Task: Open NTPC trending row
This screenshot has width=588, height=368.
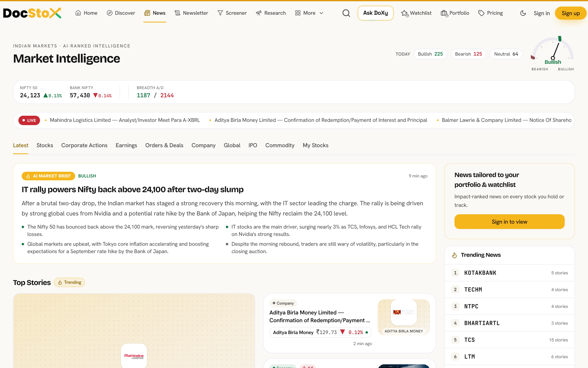Action: (x=509, y=306)
